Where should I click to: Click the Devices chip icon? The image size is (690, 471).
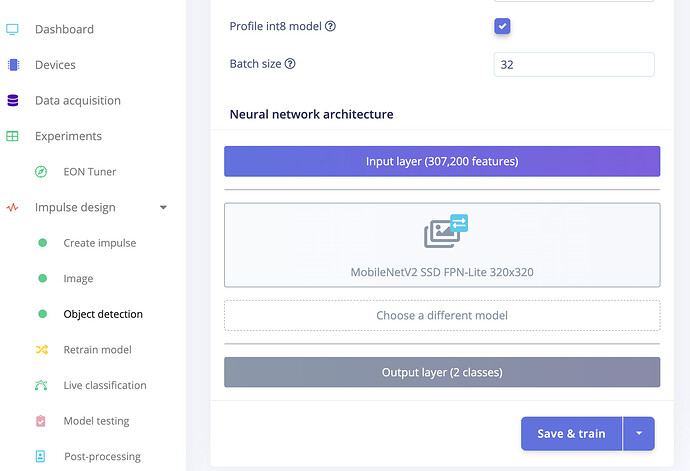[x=13, y=65]
